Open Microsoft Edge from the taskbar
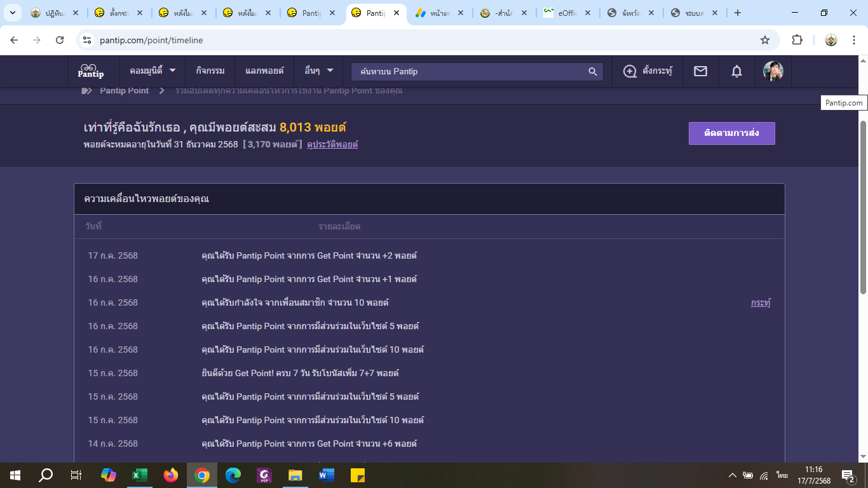Image resolution: width=868 pixels, height=488 pixels. (233, 475)
